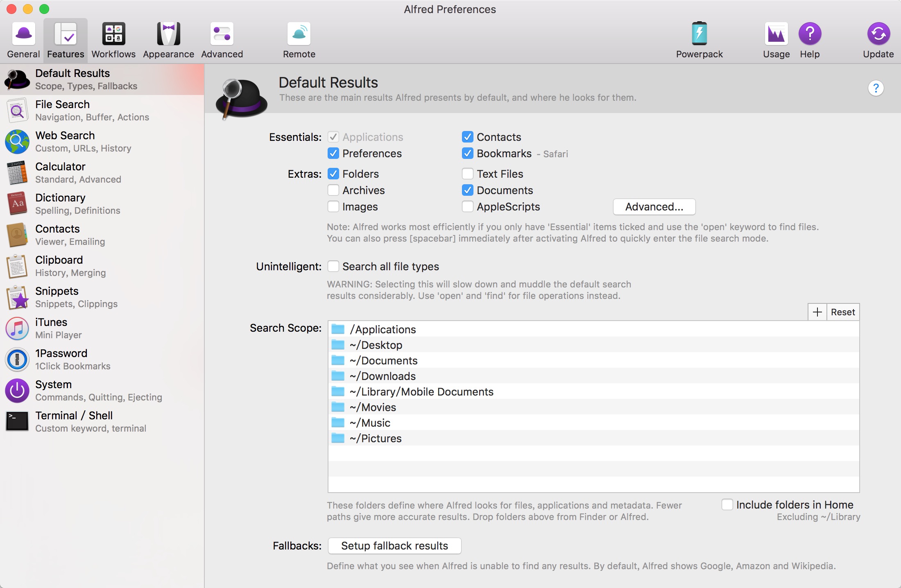
Task: Switch to the Advanced tab
Action: 222,40
